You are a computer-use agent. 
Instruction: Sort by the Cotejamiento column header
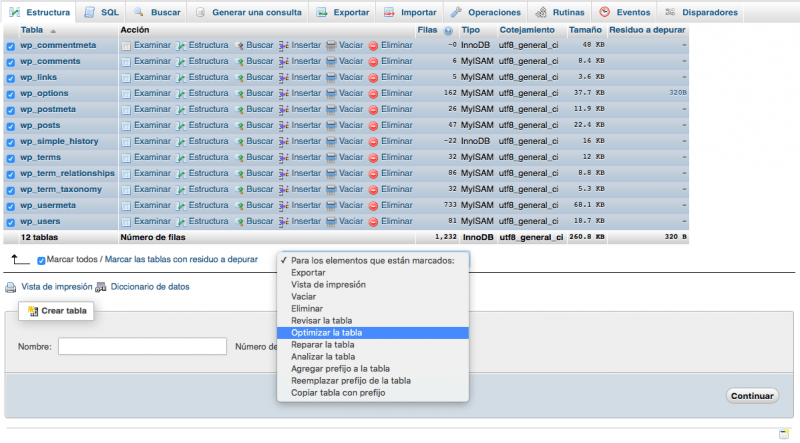527,30
